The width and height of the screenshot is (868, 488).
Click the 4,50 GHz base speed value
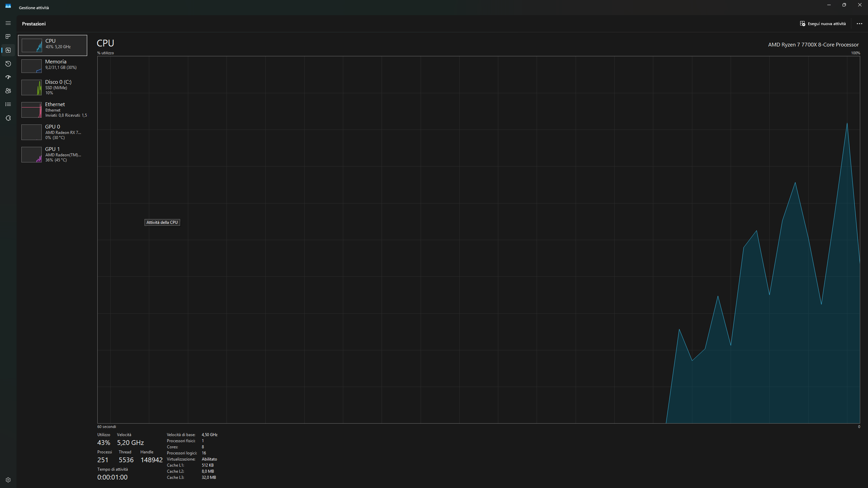[x=210, y=435]
